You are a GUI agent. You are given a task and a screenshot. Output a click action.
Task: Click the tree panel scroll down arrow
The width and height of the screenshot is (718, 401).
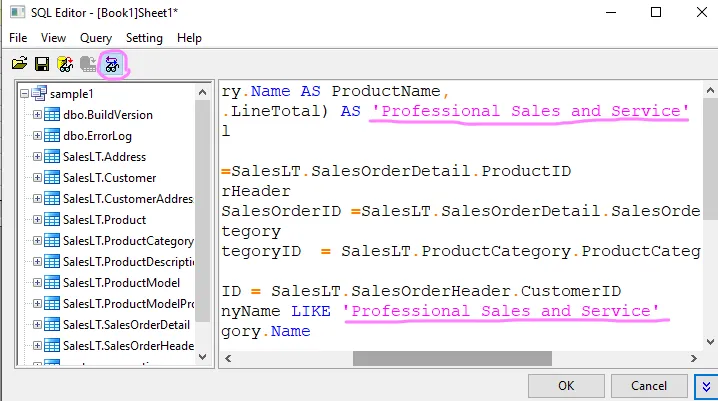tap(202, 357)
